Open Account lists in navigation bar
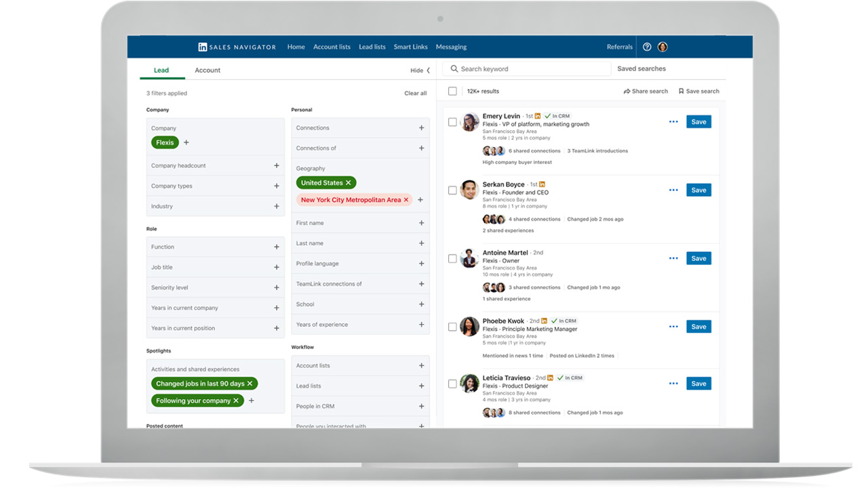The width and height of the screenshot is (868, 488). (332, 47)
